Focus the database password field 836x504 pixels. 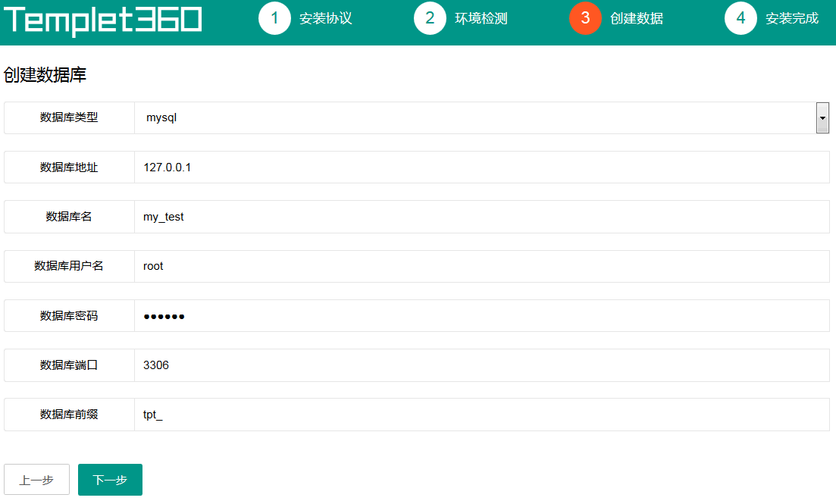(481, 316)
